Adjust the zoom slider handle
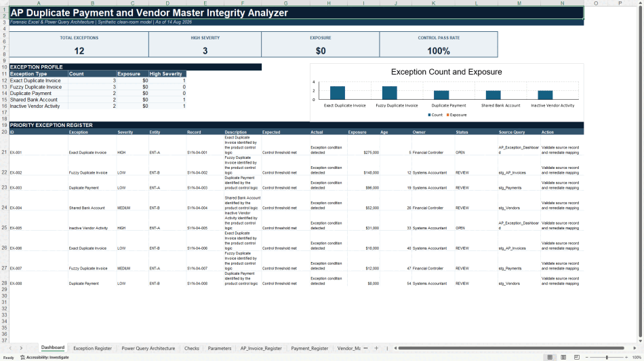The width and height of the screenshot is (644, 361). point(607,358)
